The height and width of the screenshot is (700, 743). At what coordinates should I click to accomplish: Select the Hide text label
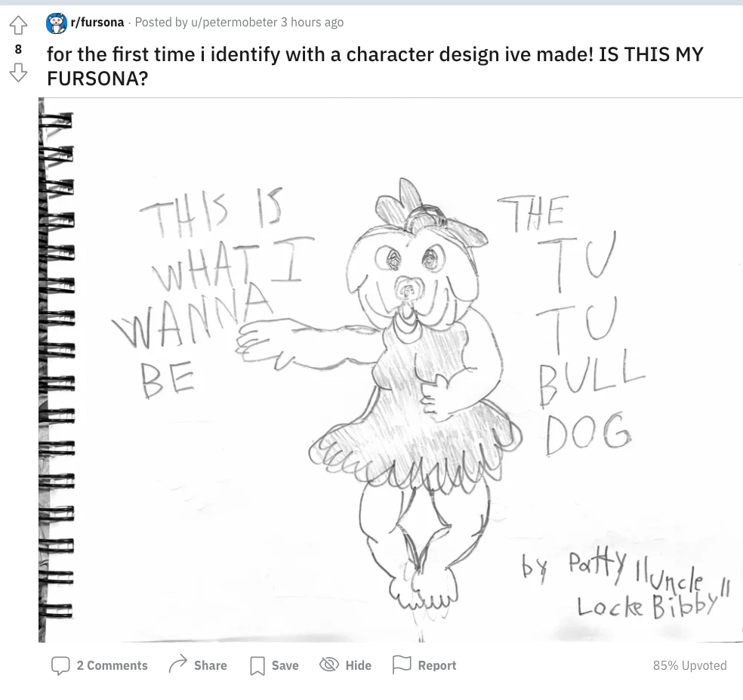pos(358,665)
